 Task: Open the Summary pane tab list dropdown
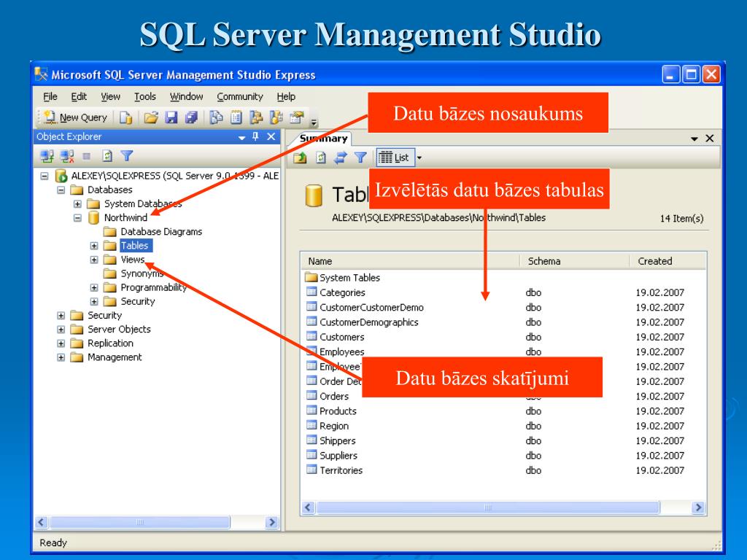694,139
